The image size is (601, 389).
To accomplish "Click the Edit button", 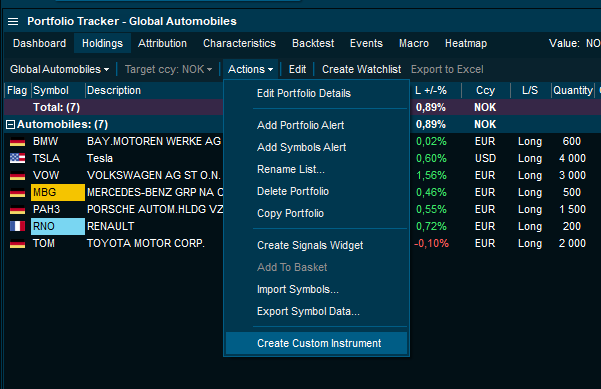I will (x=297, y=69).
